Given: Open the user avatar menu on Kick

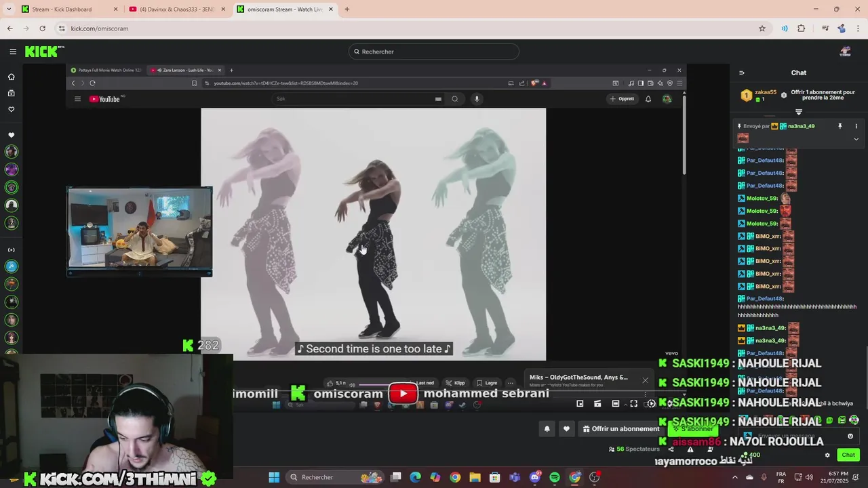Looking at the screenshot, I should pyautogui.click(x=845, y=52).
